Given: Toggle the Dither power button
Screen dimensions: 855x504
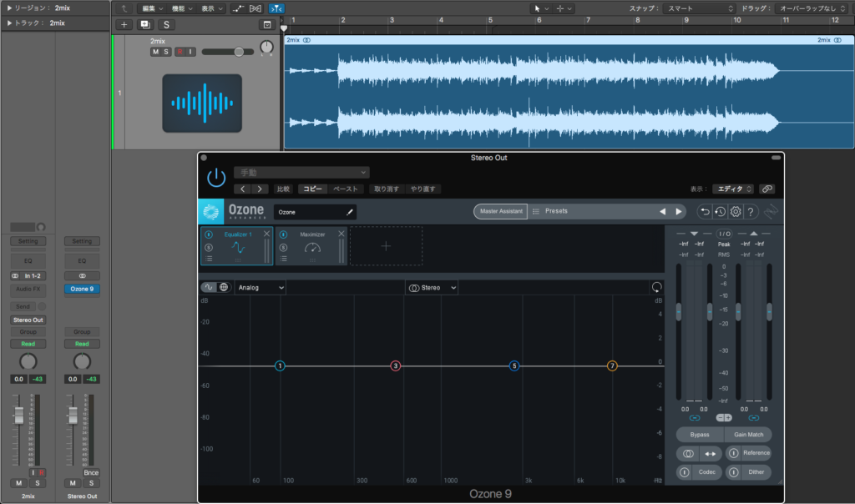Looking at the screenshot, I should [x=733, y=472].
